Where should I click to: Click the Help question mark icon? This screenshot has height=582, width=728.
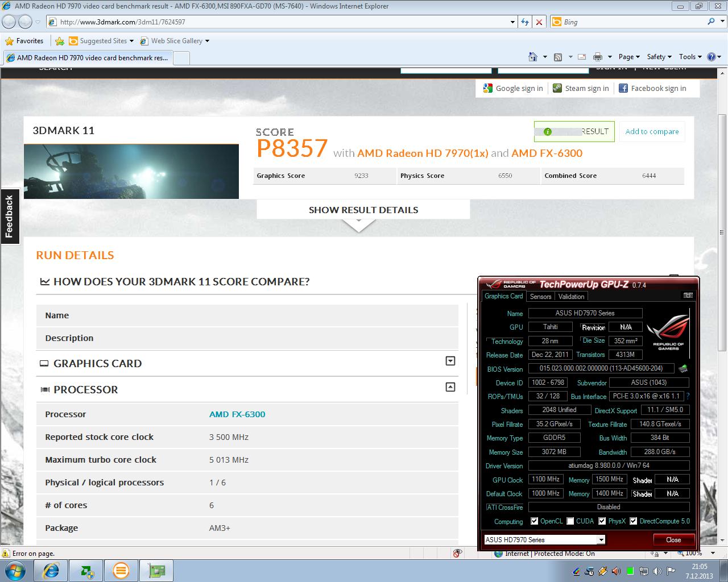click(x=711, y=57)
